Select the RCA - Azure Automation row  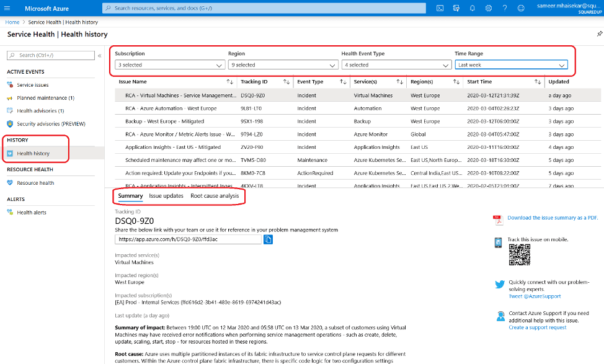pos(357,109)
